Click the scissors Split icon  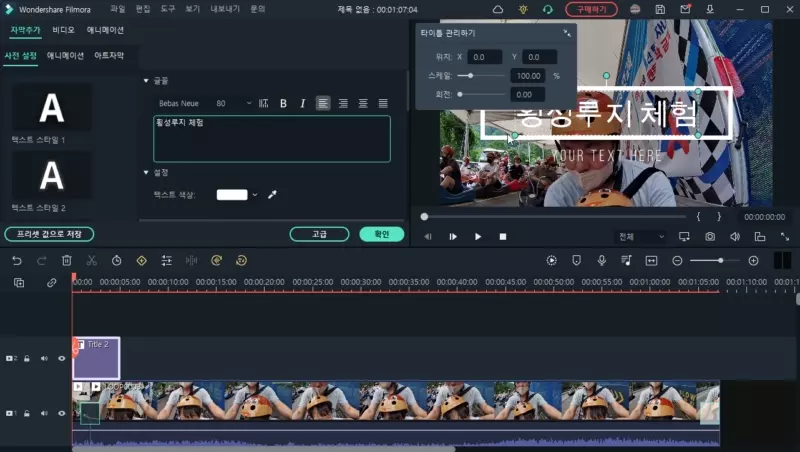(x=91, y=261)
